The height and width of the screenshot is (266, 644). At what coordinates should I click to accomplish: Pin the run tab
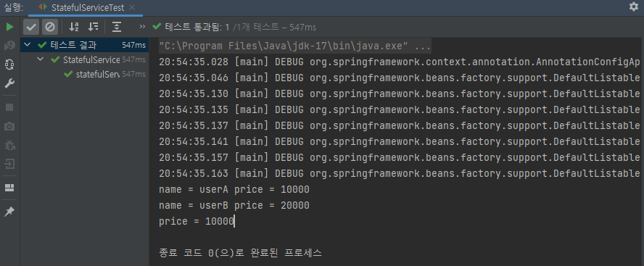[x=9, y=212]
